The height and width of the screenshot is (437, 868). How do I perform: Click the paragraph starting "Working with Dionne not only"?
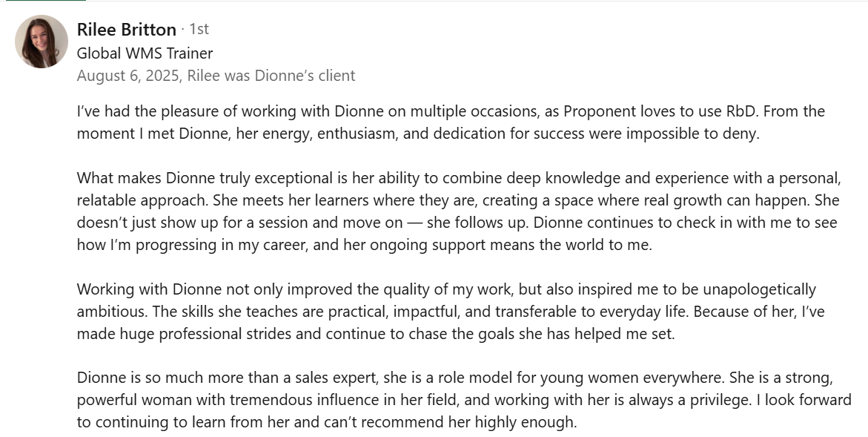[451, 312]
